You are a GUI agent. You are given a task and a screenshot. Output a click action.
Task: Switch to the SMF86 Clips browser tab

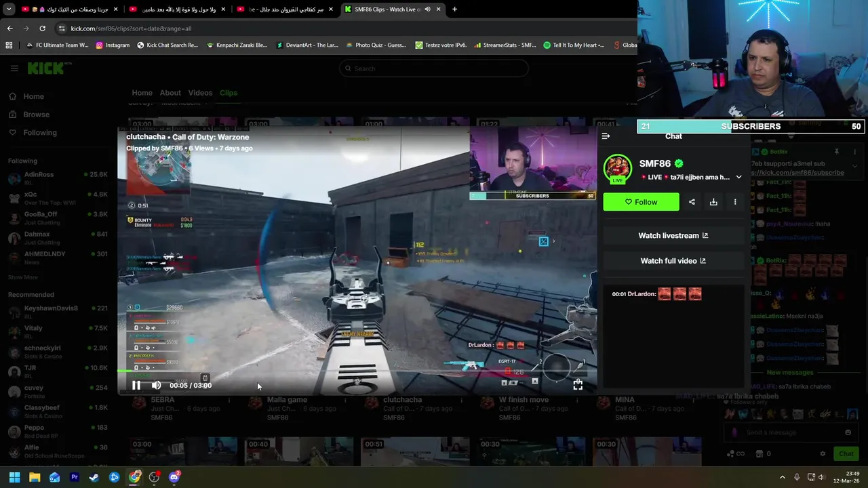387,9
